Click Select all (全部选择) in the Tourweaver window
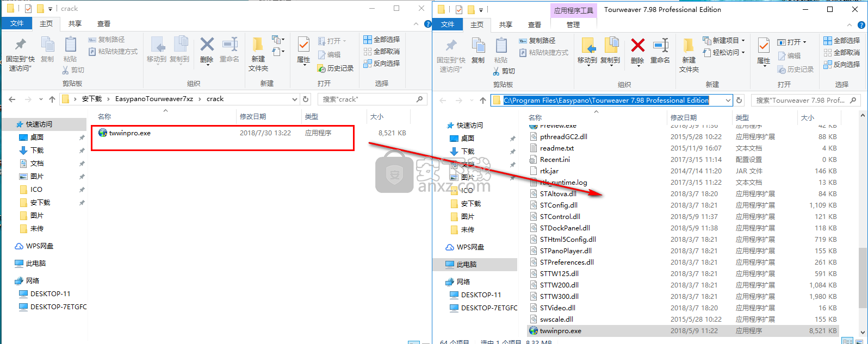Image resolution: width=868 pixels, height=344 pixels. pyautogui.click(x=842, y=41)
